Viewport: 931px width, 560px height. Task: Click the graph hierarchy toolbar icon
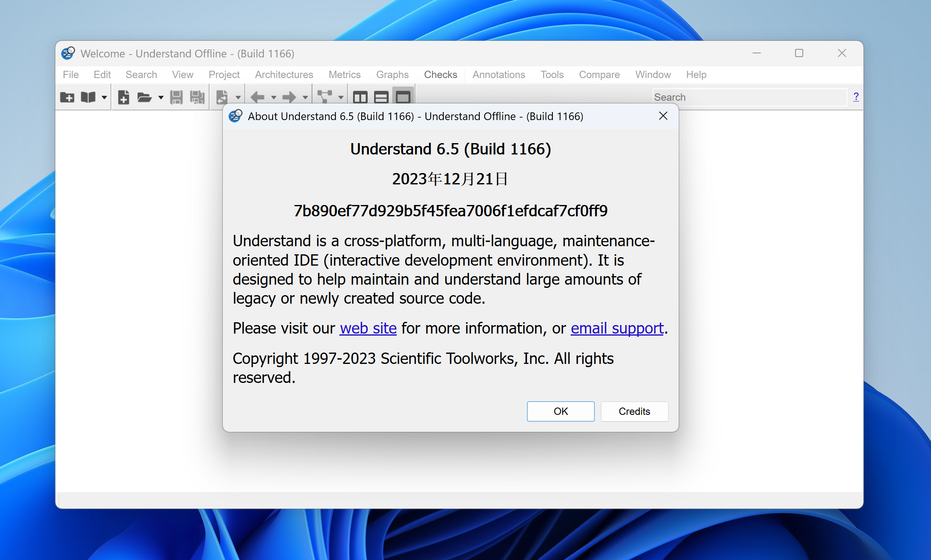[325, 97]
